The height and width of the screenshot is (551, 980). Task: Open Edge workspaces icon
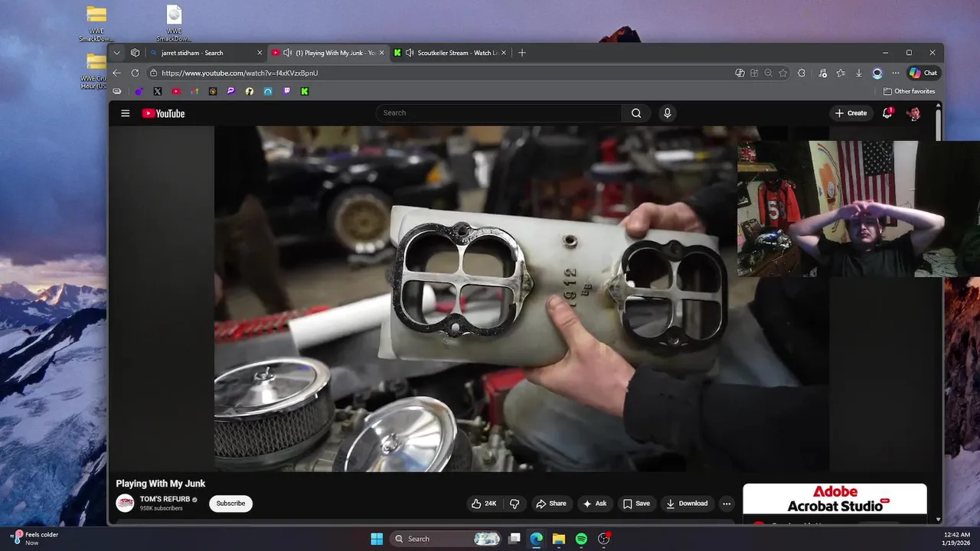[x=135, y=53]
